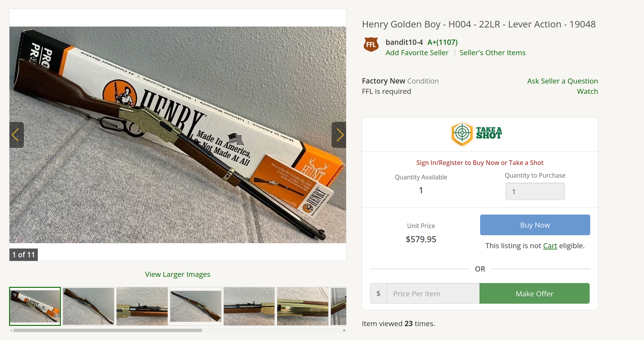Go to the next image with right arrow
The image size is (644, 340).
[339, 135]
